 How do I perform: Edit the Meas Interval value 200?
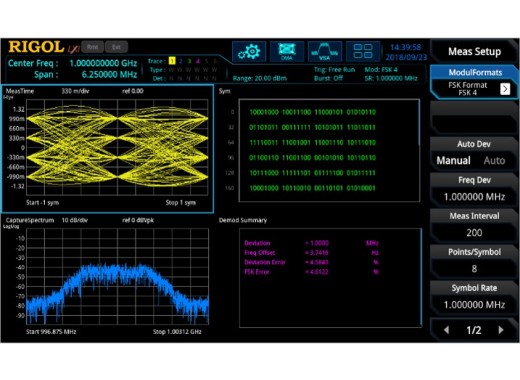pyautogui.click(x=474, y=233)
